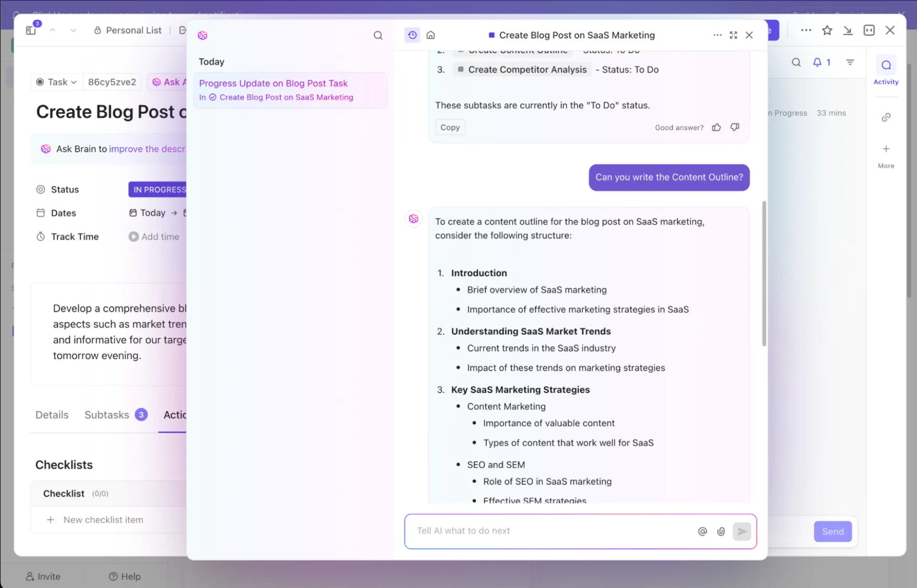Viewport: 917px width, 588px height.
Task: Attach a file with paperclip icon
Action: (721, 531)
